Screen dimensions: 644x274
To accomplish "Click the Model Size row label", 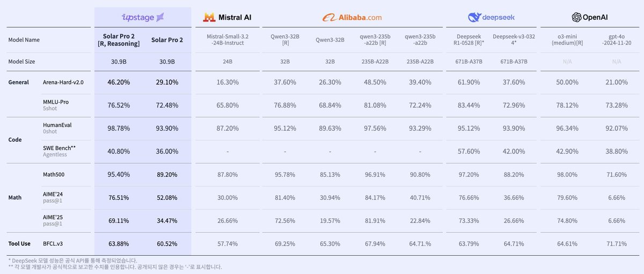I will tap(21, 62).
